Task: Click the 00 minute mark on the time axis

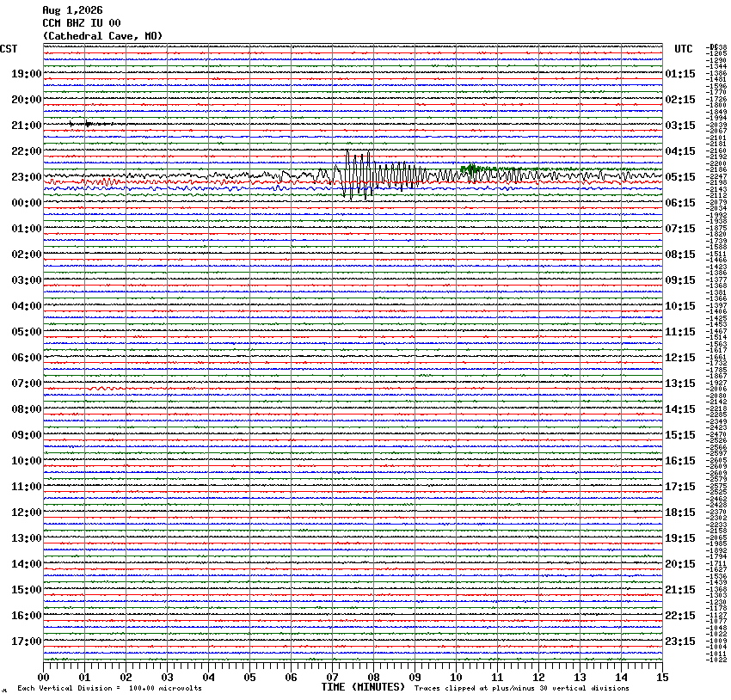Action: pyautogui.click(x=43, y=678)
